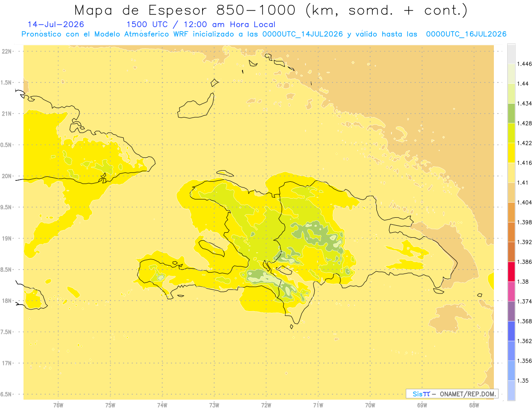The image size is (532, 411).
Task: Click the colorbar value '1.356'
Action: point(524,361)
